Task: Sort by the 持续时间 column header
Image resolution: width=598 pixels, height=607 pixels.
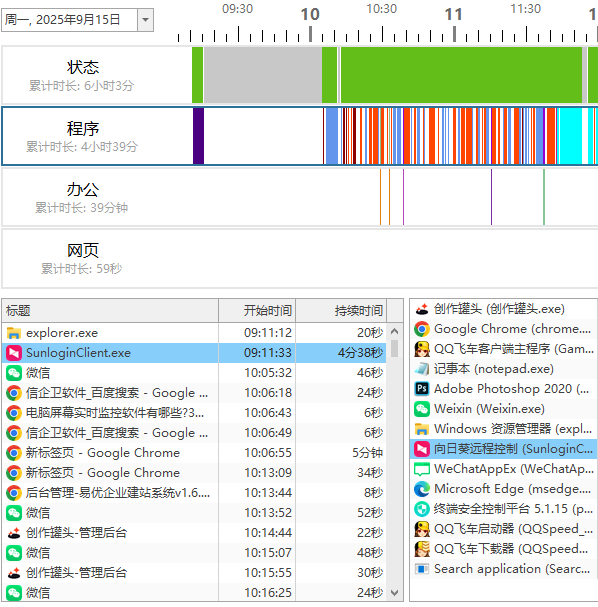Action: pos(341,310)
